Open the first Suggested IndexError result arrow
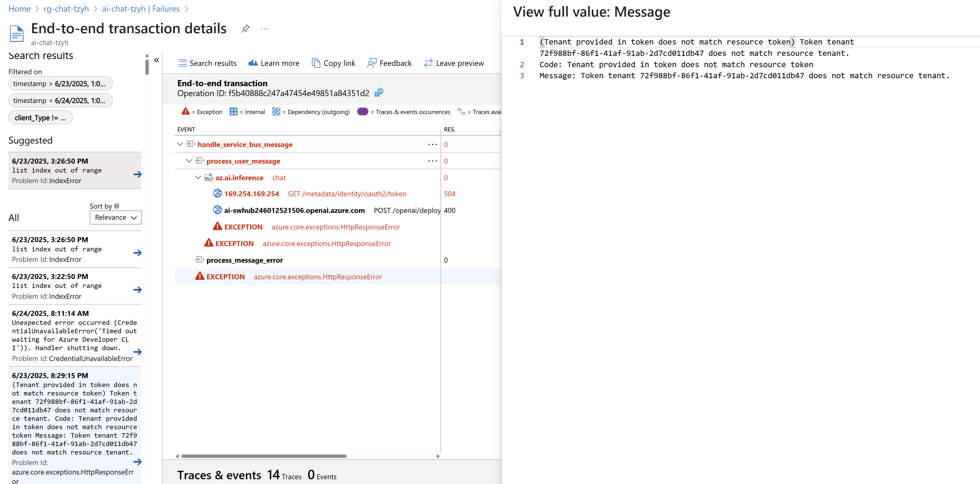 click(137, 174)
